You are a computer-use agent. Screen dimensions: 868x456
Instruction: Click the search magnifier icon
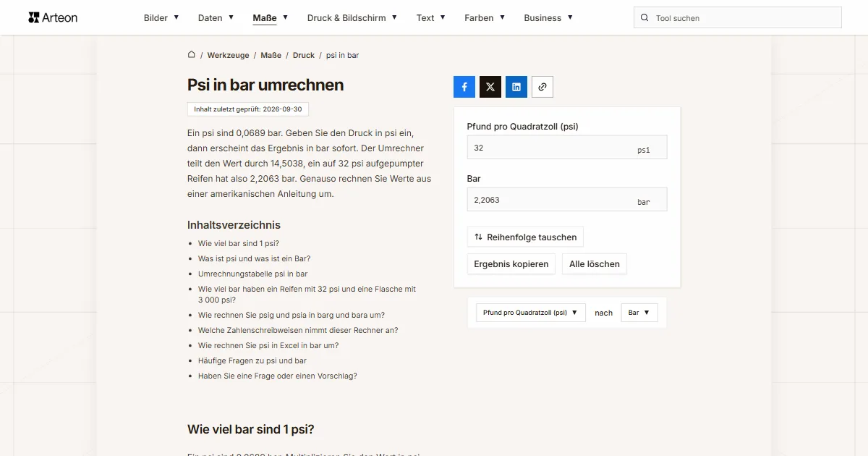click(x=644, y=18)
